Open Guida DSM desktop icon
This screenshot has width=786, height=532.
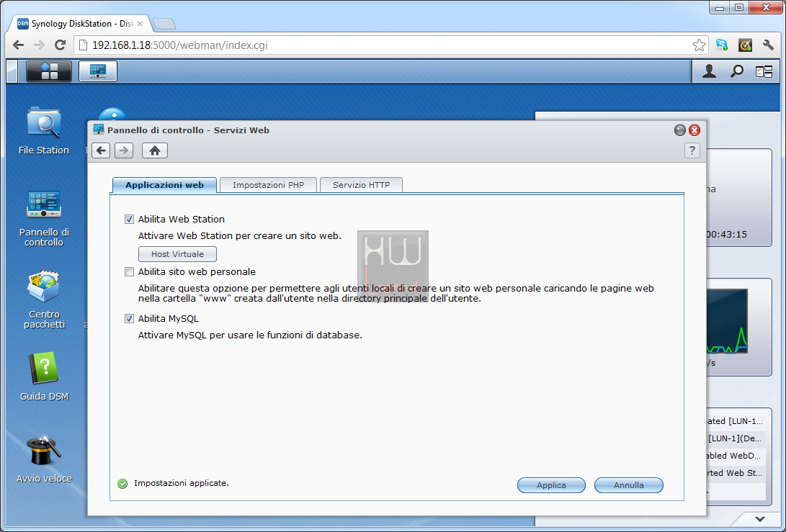click(x=44, y=377)
